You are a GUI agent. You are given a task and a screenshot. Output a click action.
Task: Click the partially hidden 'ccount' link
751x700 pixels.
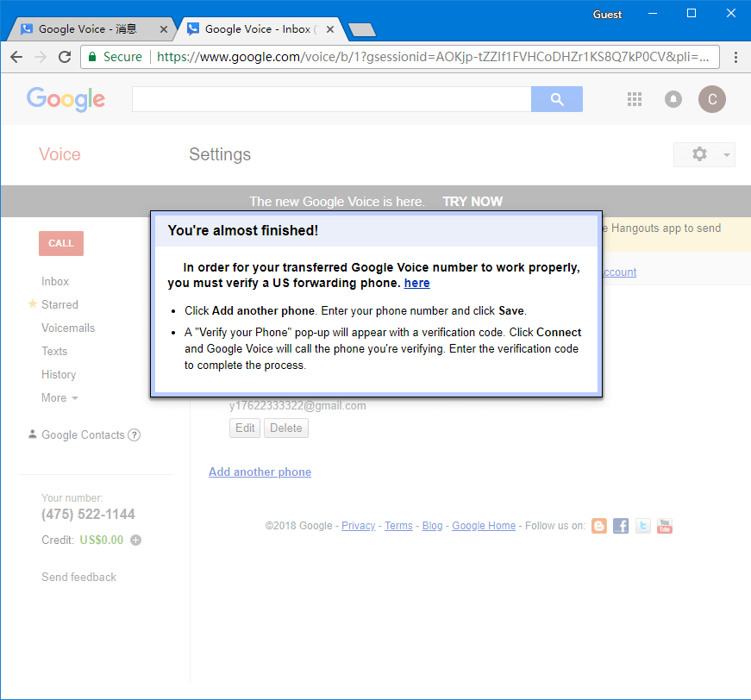pos(619,272)
